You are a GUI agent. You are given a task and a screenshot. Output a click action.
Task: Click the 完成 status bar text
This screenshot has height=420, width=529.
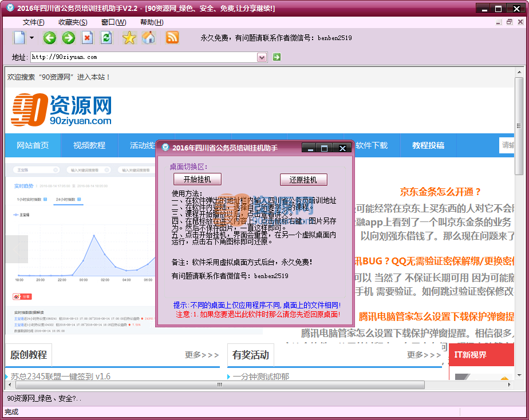coord(11,412)
